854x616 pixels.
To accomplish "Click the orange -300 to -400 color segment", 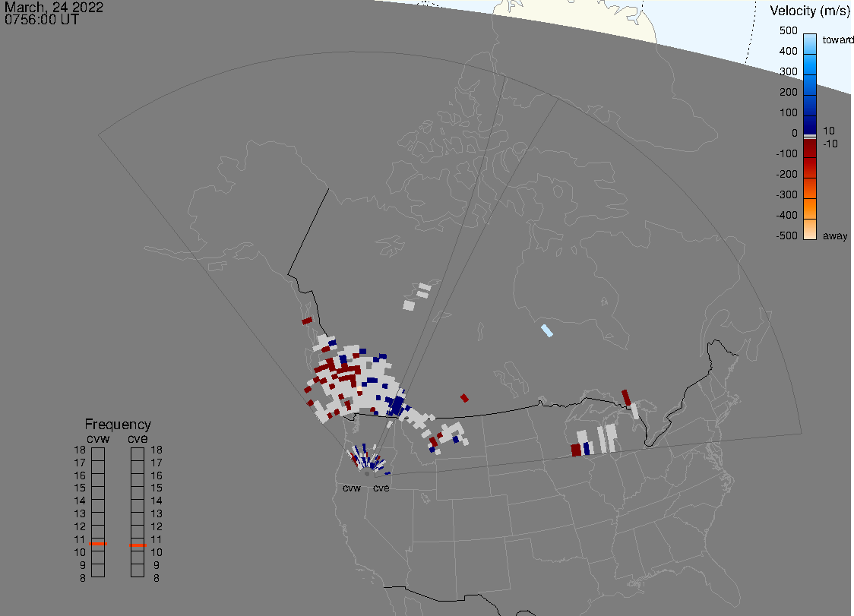I will (x=810, y=209).
